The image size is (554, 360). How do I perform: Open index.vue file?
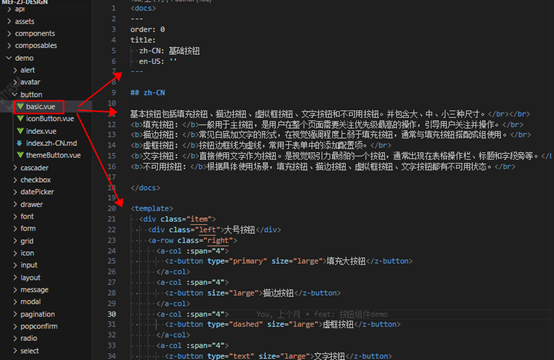[x=41, y=131]
